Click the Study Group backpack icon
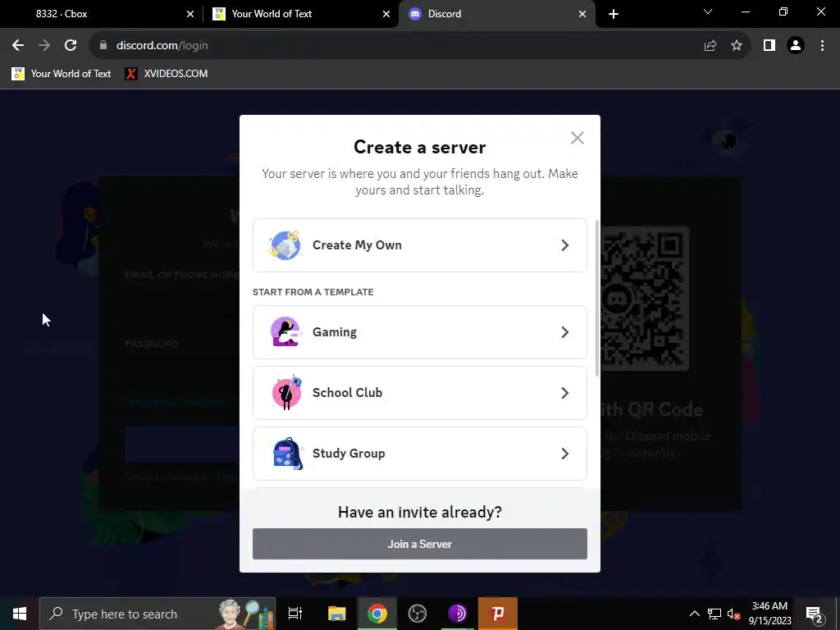 coord(288,453)
